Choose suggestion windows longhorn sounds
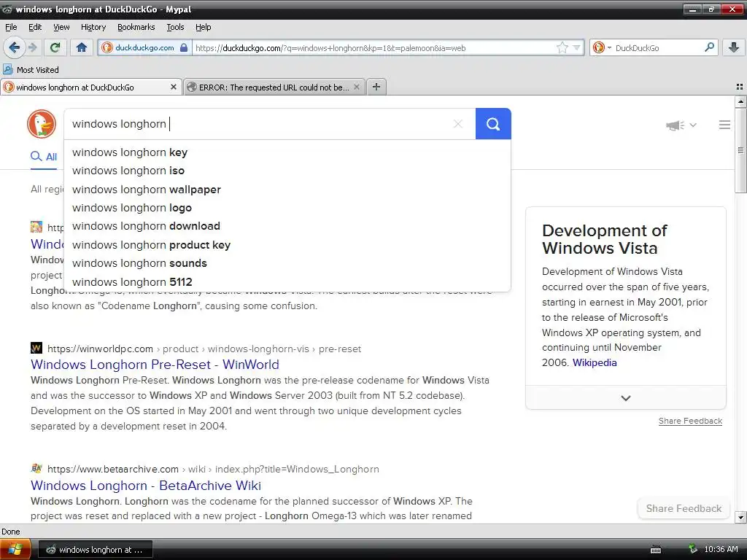 coord(287,262)
